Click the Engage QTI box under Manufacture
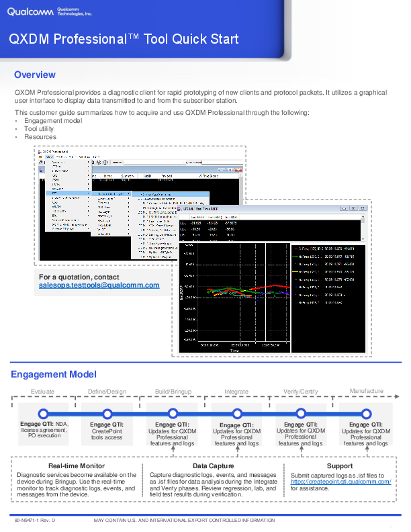411x532 pixels. coord(366,424)
